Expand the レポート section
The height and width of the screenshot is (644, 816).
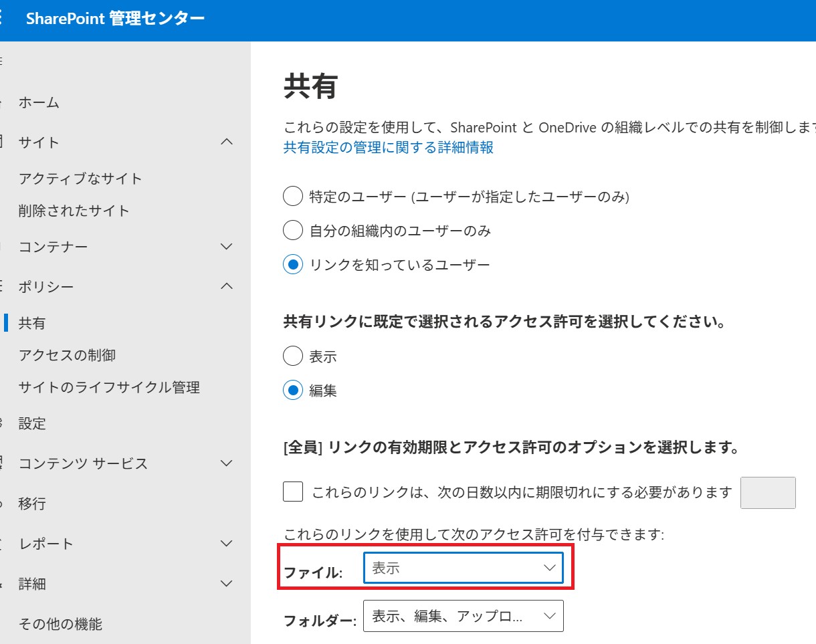click(226, 544)
